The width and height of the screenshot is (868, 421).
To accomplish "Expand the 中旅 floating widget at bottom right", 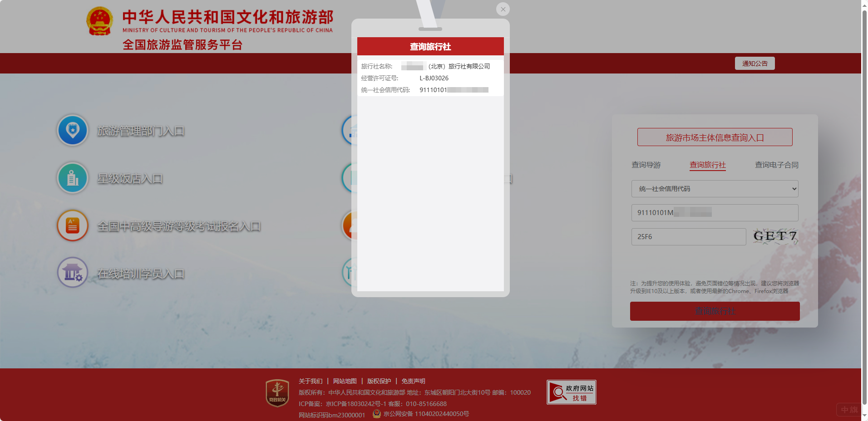I will coord(848,409).
